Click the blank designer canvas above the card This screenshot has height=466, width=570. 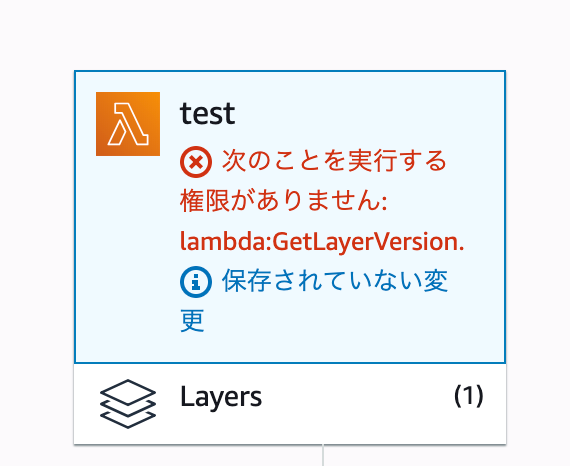pos(285,35)
